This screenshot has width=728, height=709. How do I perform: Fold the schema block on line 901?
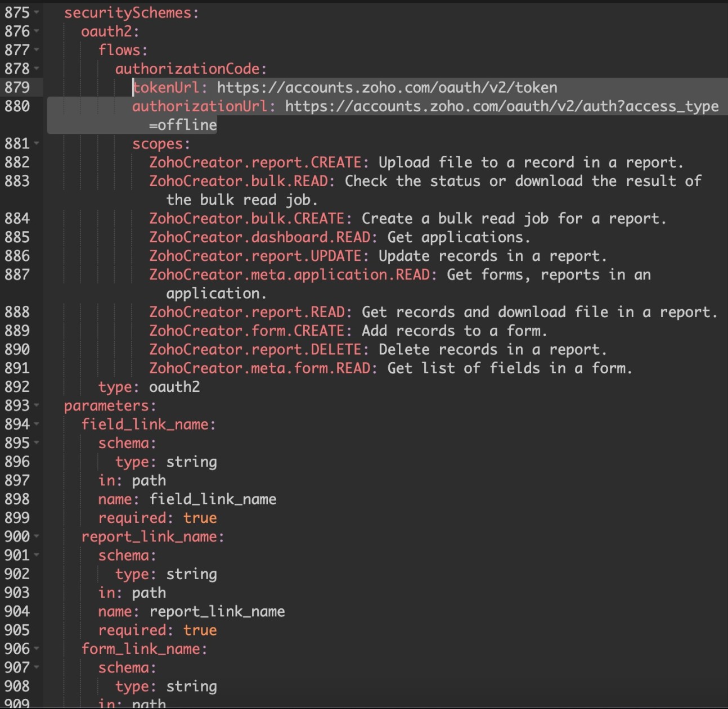pyautogui.click(x=37, y=554)
